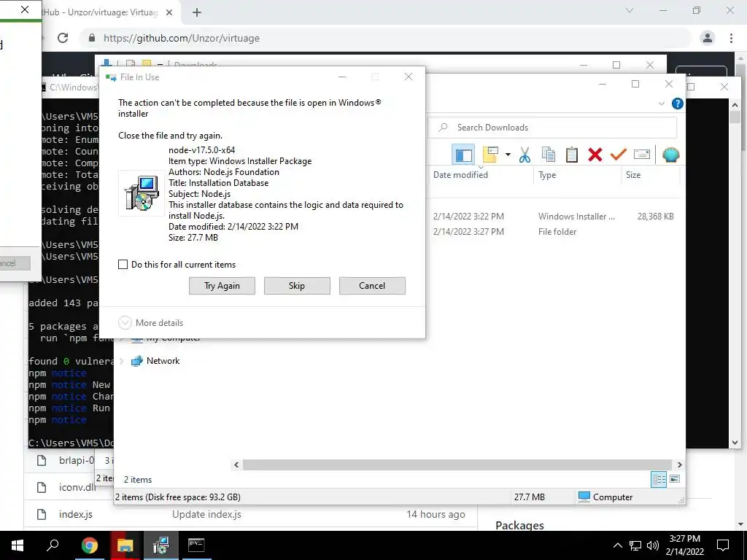Check 'Do this for all current items'

click(123, 264)
